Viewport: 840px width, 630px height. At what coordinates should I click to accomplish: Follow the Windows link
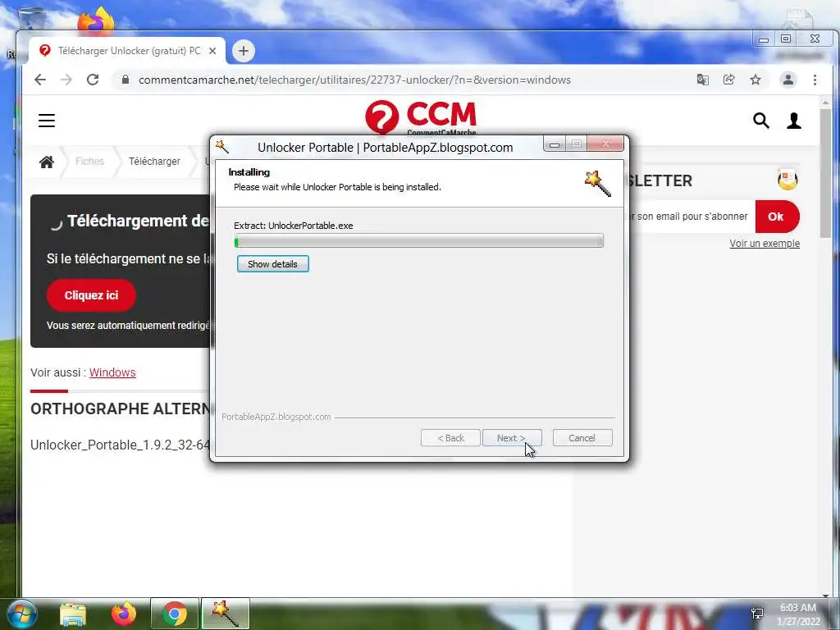[112, 372]
